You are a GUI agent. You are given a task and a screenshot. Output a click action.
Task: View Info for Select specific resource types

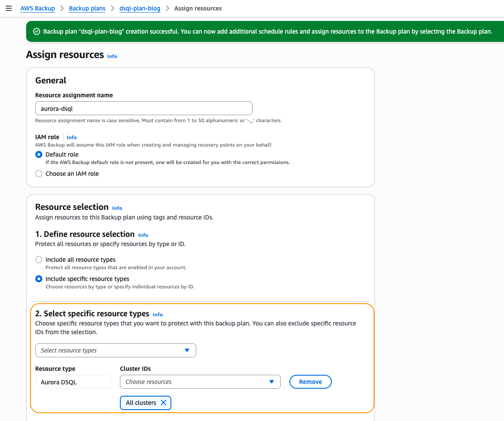[157, 315]
